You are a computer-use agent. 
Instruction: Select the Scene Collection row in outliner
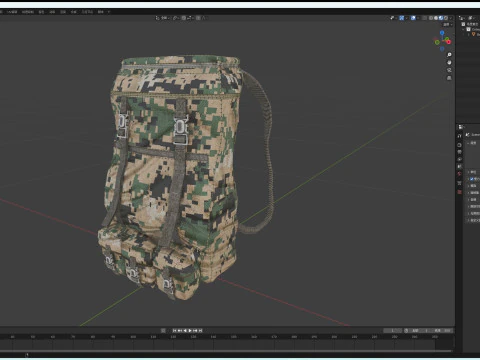click(x=471, y=24)
